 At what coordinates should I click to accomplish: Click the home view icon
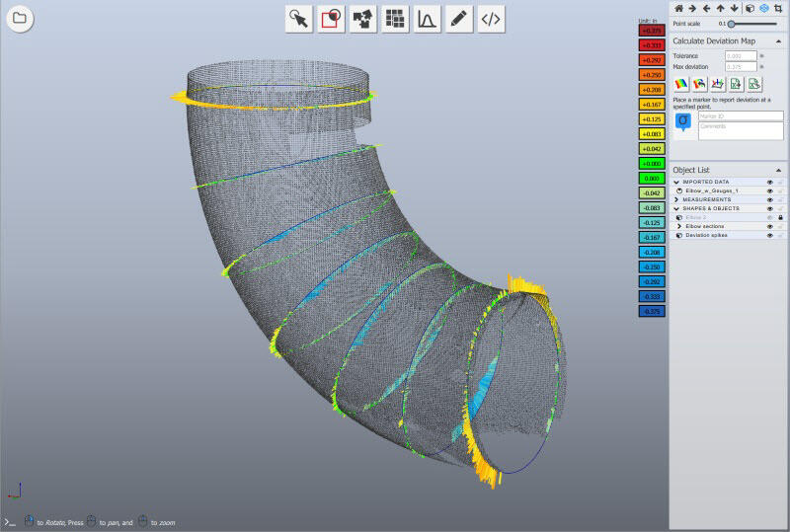tap(678, 9)
